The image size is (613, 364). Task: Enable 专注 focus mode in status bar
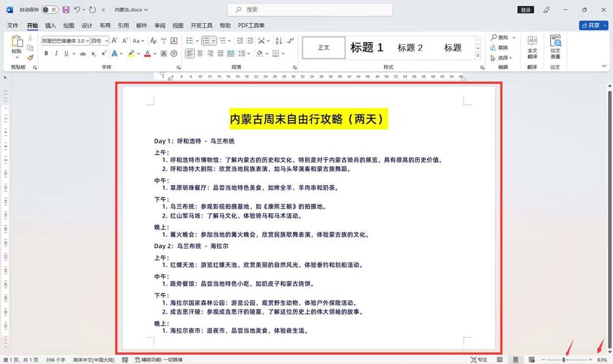(x=479, y=360)
